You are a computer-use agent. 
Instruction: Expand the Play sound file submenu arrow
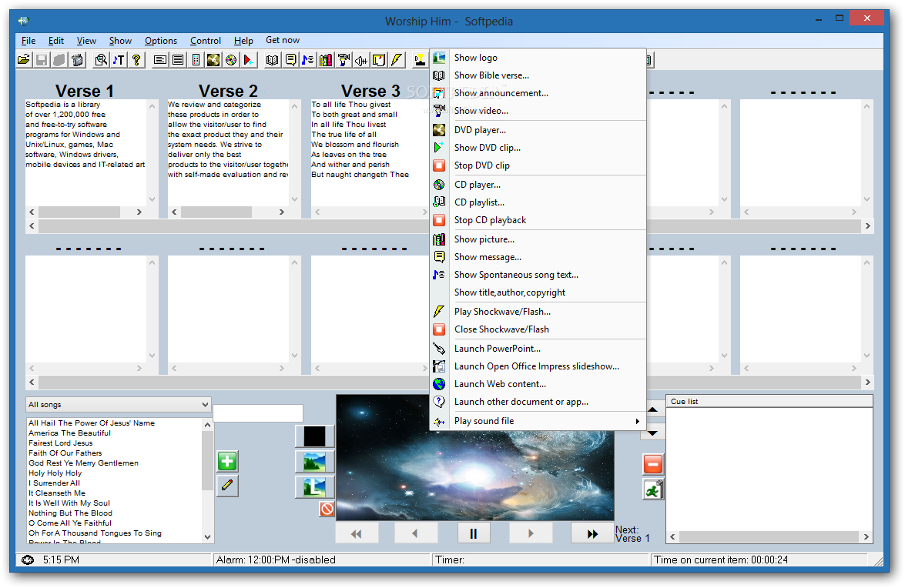(x=637, y=421)
